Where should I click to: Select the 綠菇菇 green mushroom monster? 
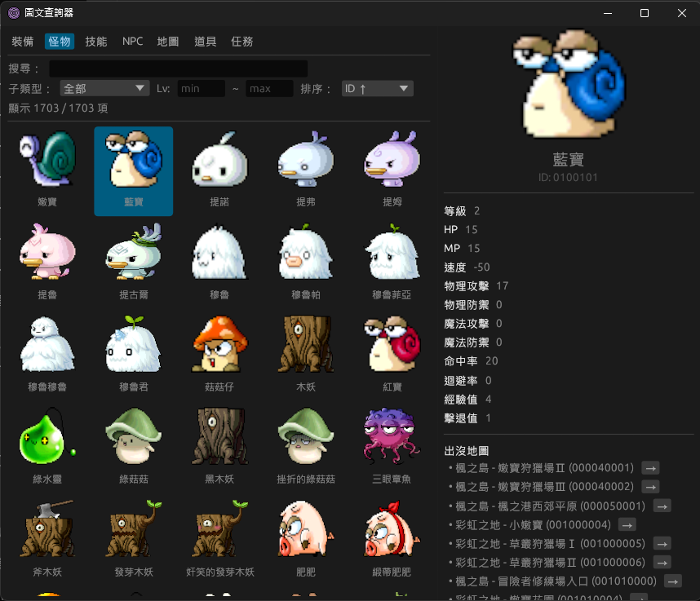[x=134, y=449]
